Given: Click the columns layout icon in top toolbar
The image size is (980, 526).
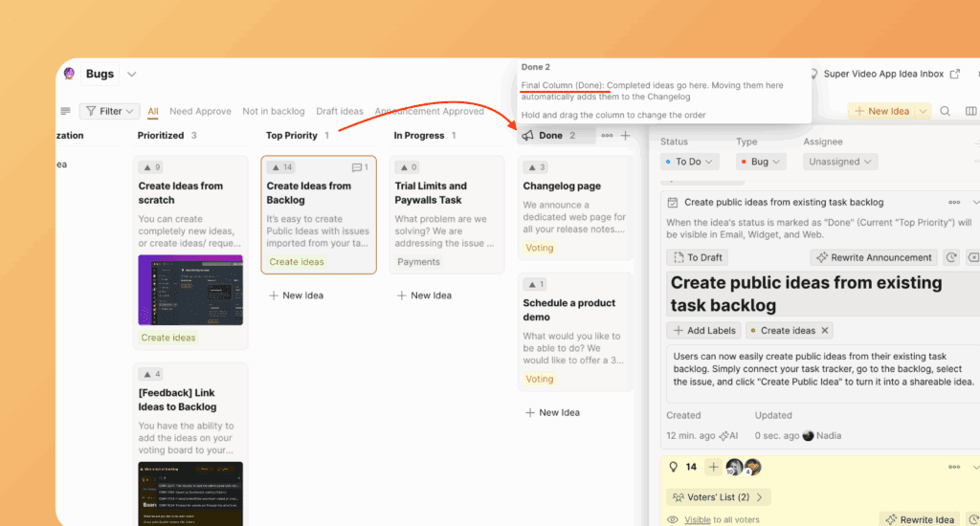Looking at the screenshot, I should click(969, 112).
